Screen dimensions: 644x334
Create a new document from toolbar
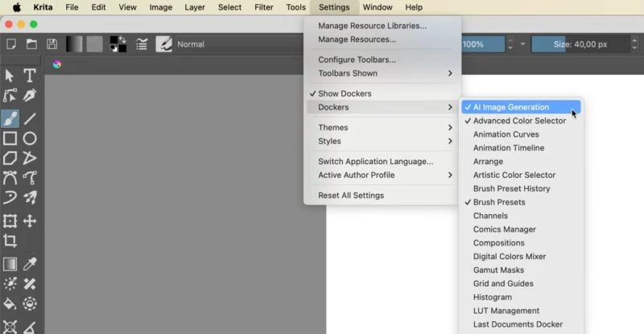[x=11, y=44]
